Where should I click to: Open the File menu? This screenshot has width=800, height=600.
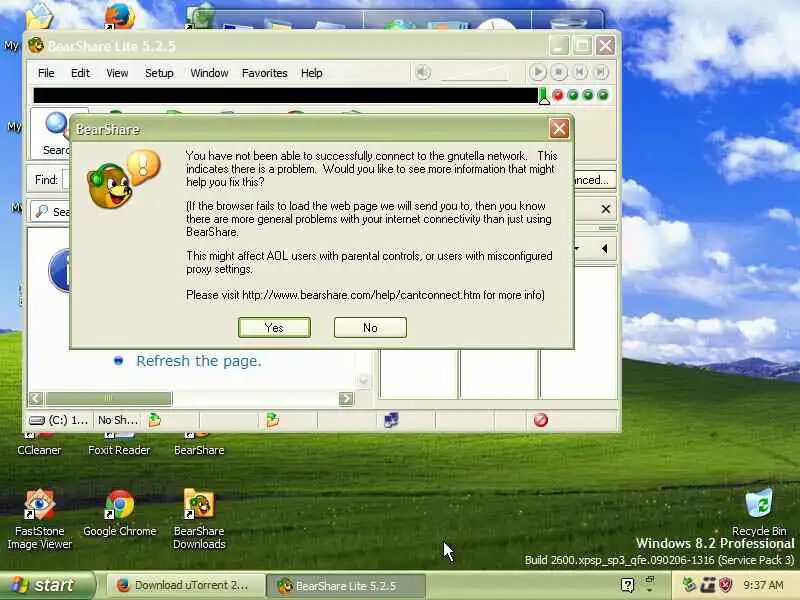(x=46, y=73)
